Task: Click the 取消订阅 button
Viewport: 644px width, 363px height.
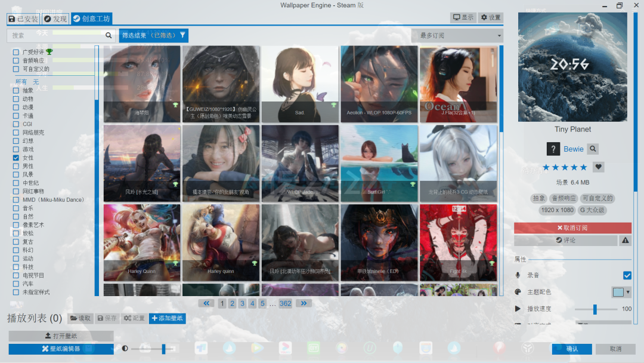Action: 572,227
